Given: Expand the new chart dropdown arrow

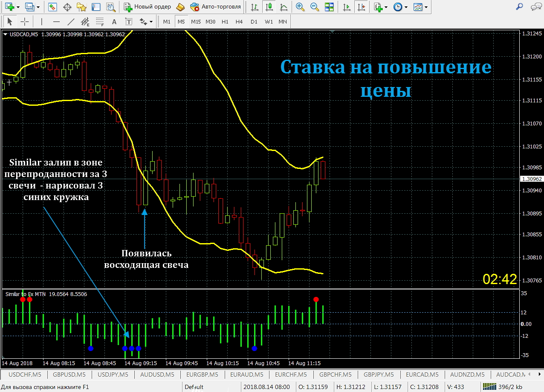Looking at the screenshot, I should (17, 7).
